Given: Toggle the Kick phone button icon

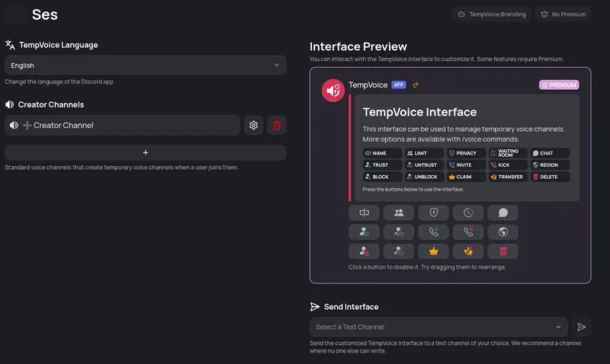Looking at the screenshot, I should (468, 232).
